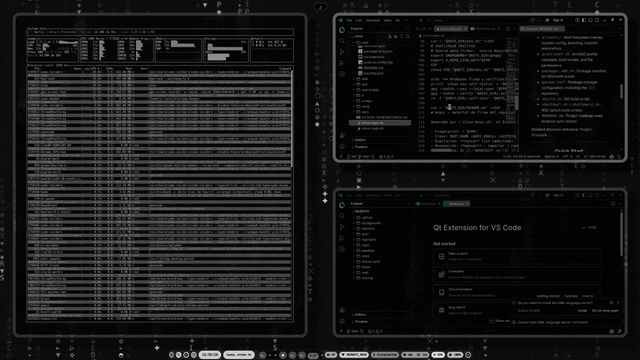Viewport: 640px width, 360px height.
Task: Click gear icon on QML language server notification
Action: click(611, 303)
